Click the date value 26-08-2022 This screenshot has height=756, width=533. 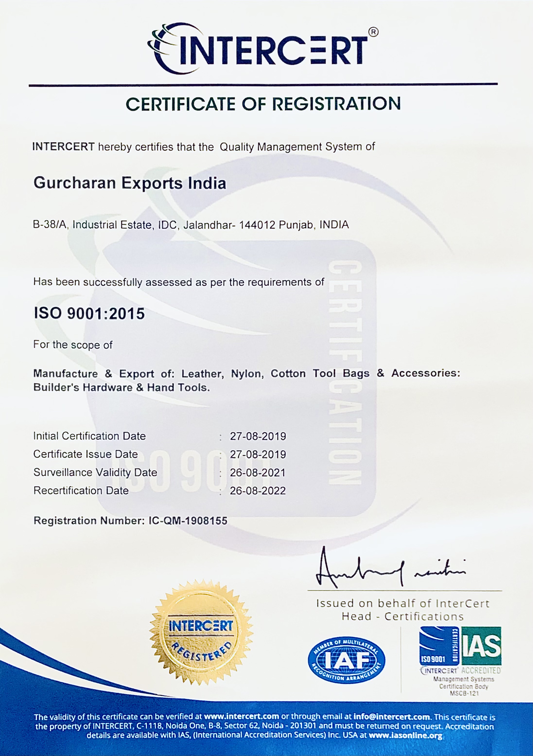coord(258,491)
